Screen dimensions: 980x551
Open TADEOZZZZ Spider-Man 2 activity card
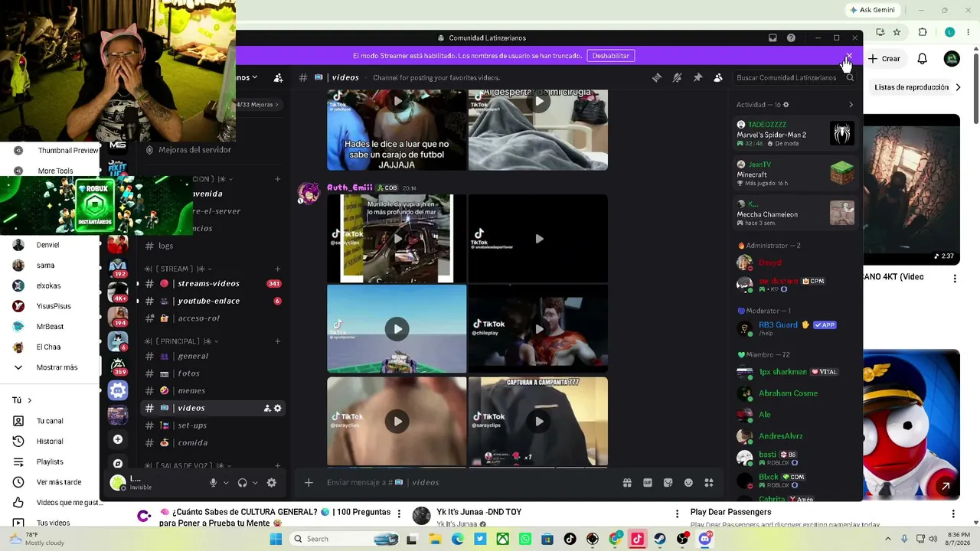pos(795,134)
